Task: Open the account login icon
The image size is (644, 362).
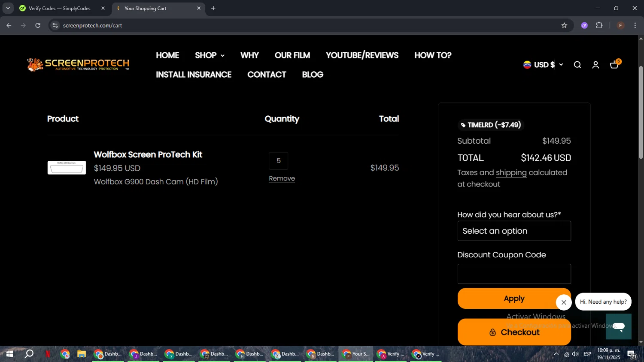Action: coord(595,65)
